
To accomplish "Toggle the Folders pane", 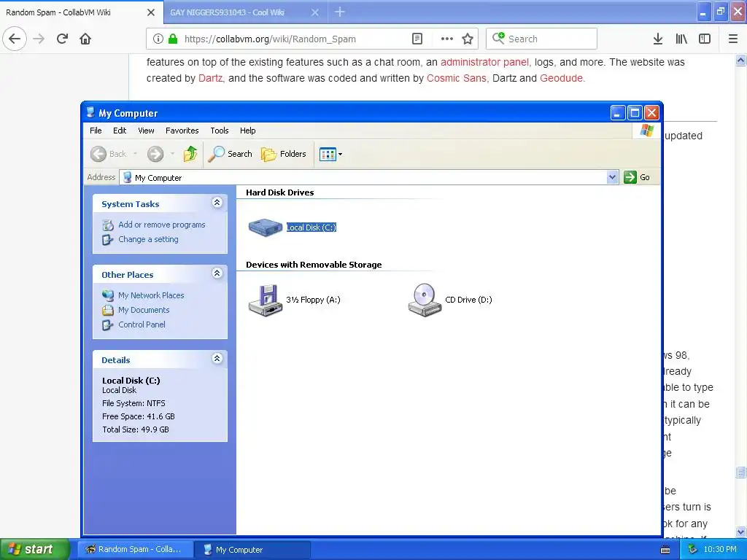I will click(x=284, y=154).
